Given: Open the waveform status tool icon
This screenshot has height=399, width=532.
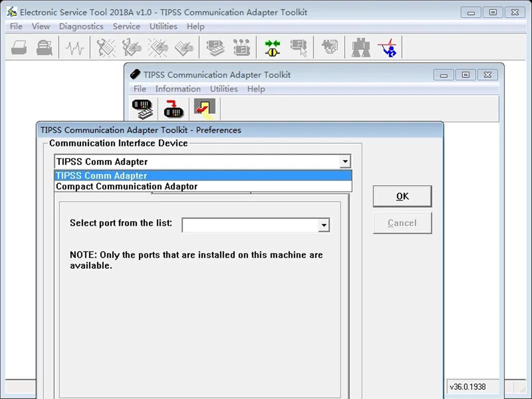Looking at the screenshot, I should (75, 47).
